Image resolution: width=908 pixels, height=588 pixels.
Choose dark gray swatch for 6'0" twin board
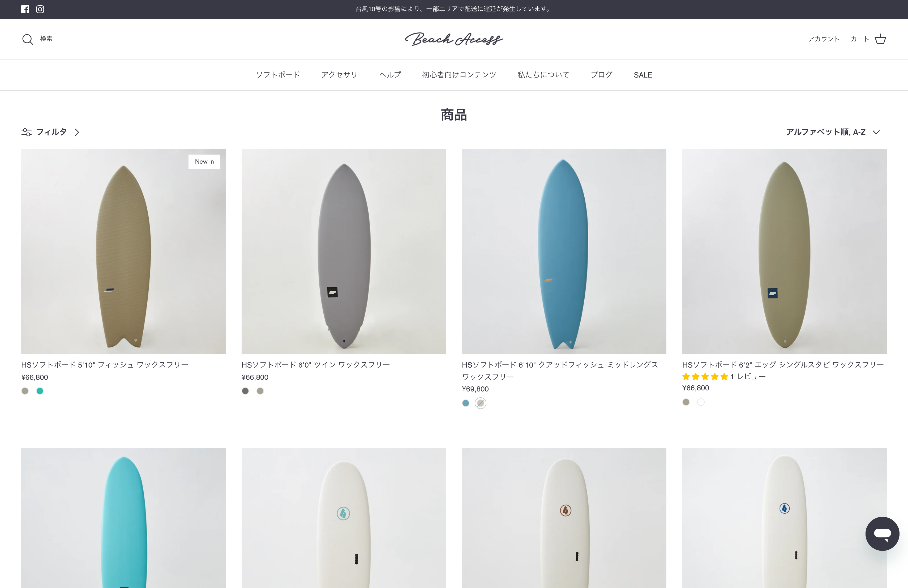(245, 391)
